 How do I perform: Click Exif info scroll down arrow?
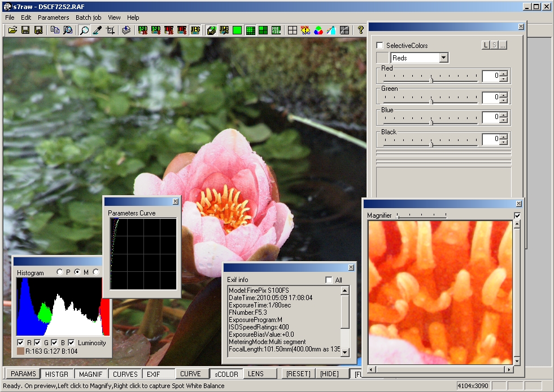[345, 352]
